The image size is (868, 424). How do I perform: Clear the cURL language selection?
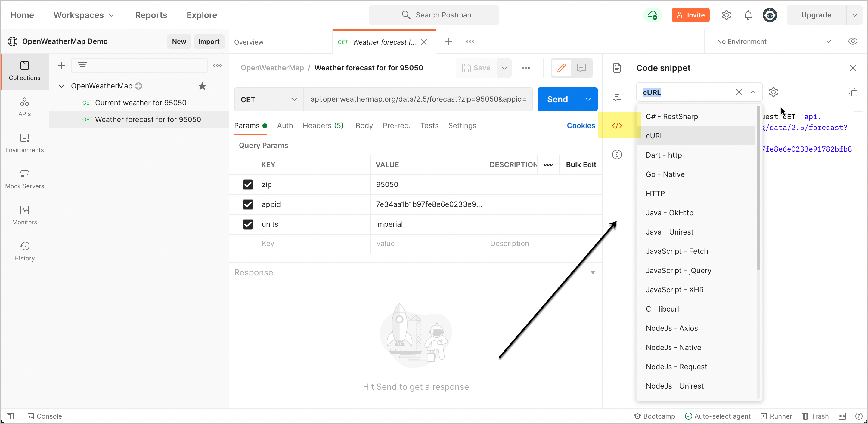point(739,92)
